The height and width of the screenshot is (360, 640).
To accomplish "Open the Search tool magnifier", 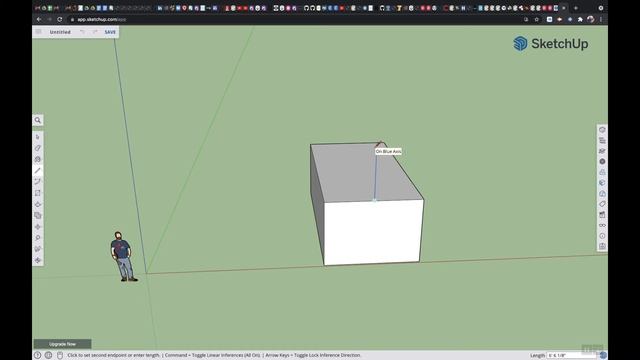I will 38,120.
